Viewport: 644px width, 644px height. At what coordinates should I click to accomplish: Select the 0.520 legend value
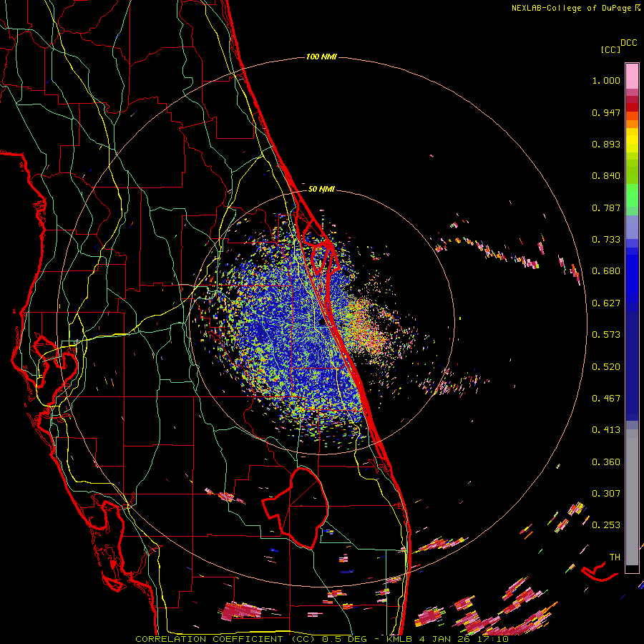click(606, 367)
